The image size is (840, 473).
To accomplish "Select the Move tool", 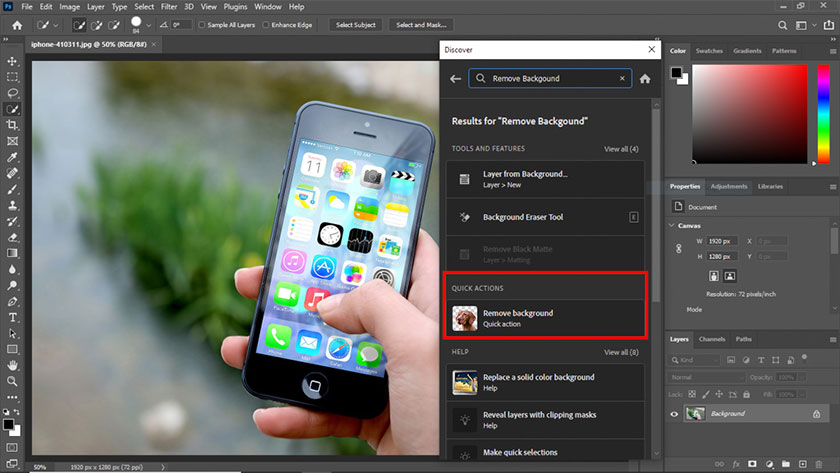I will (x=12, y=62).
